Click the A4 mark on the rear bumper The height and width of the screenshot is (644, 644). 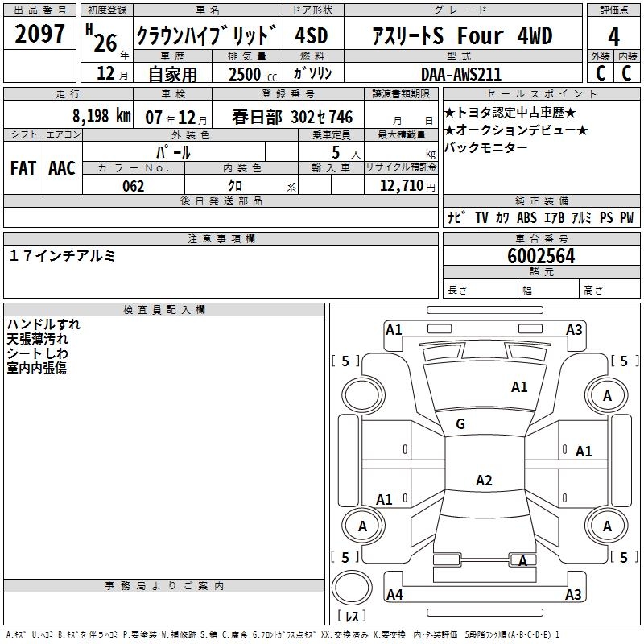(x=394, y=595)
